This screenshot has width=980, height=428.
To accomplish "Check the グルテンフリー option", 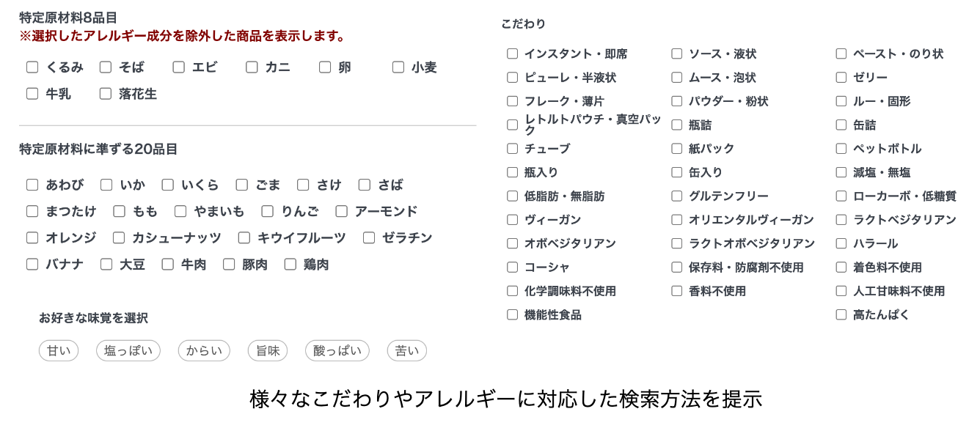I will click(x=676, y=196).
